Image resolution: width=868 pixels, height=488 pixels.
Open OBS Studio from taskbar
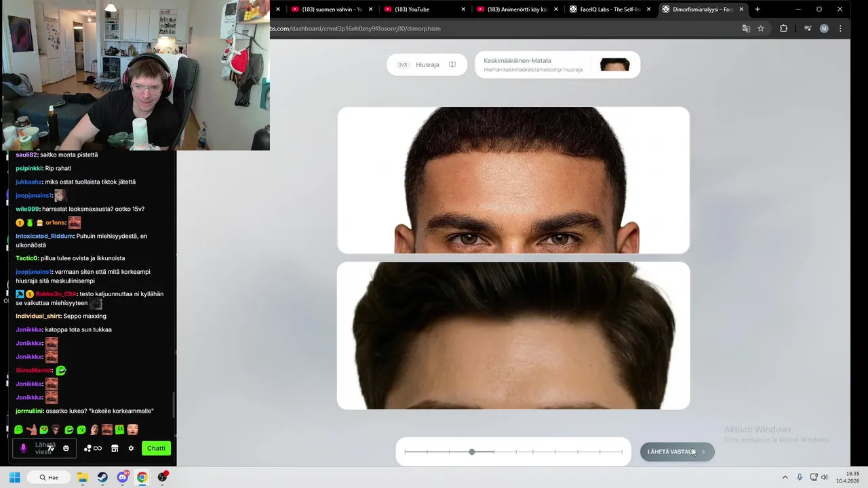click(162, 477)
